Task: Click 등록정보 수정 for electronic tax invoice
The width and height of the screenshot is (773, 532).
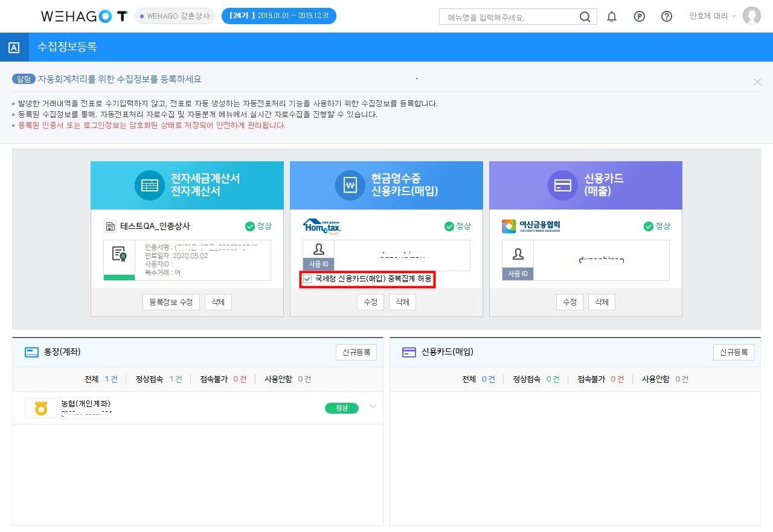Action: pyautogui.click(x=171, y=302)
